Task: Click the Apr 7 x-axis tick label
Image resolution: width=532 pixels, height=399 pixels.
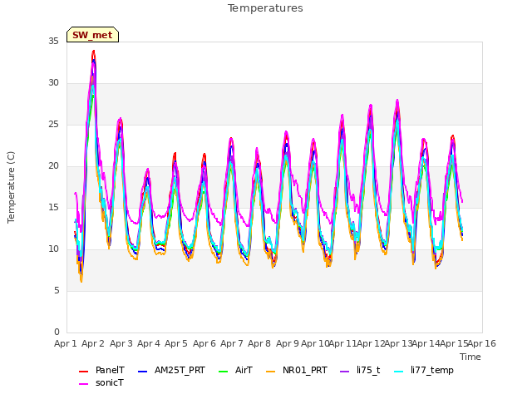Action: (232, 343)
